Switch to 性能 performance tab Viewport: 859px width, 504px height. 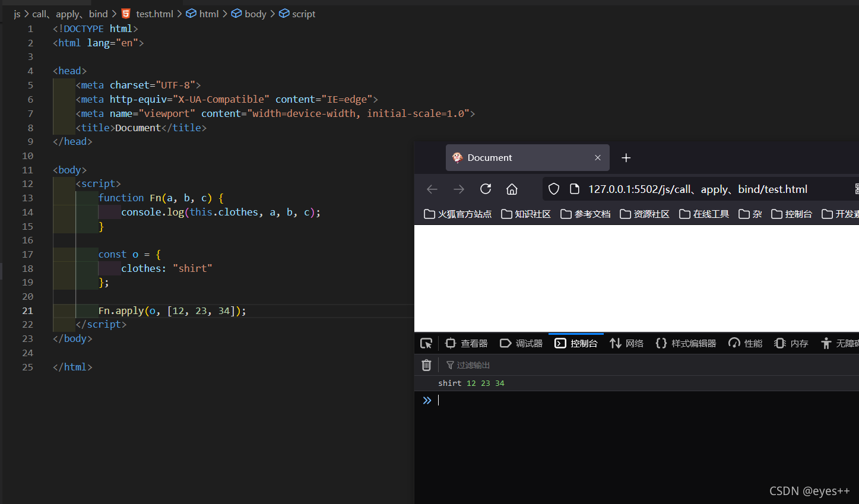(x=745, y=343)
